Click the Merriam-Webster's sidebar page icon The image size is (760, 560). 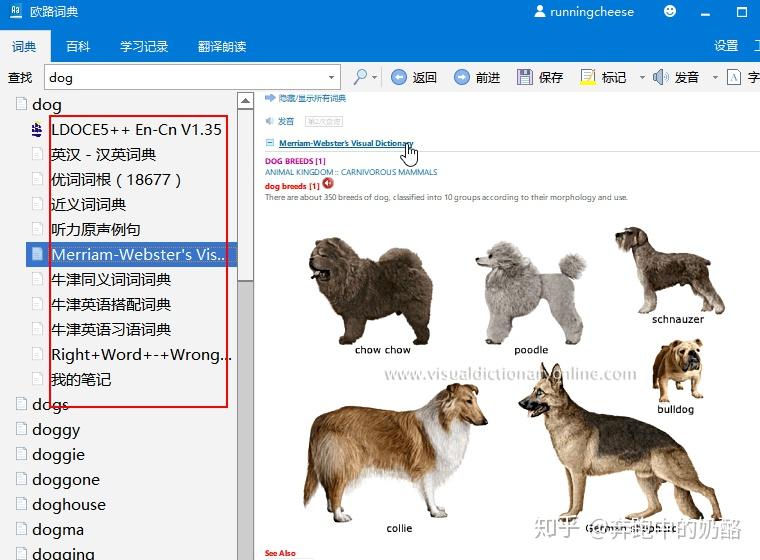pyautogui.click(x=37, y=254)
